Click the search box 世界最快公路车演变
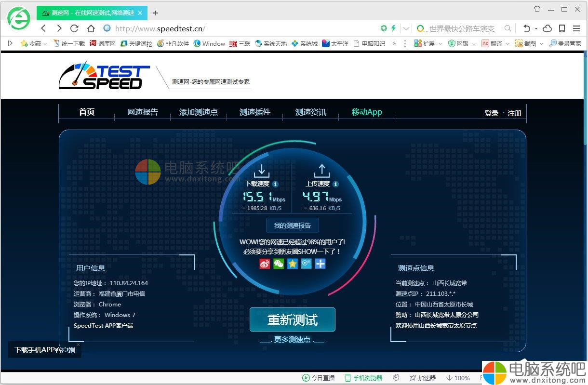Viewport: 588px width, 385px height. tap(461, 28)
